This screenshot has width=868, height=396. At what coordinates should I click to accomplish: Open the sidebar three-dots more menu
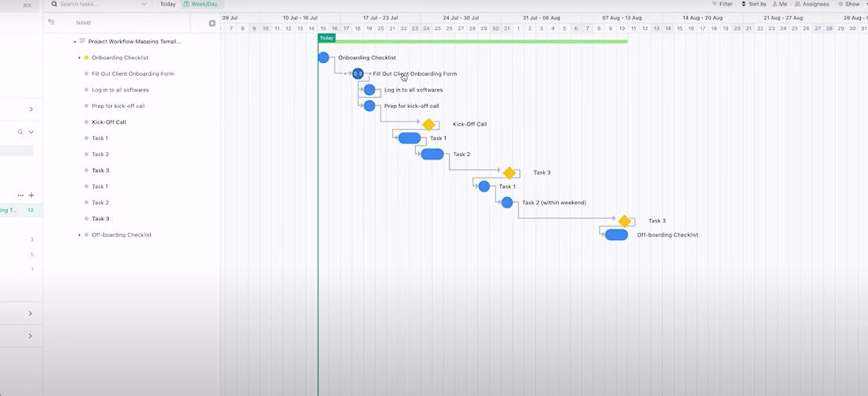(x=21, y=195)
